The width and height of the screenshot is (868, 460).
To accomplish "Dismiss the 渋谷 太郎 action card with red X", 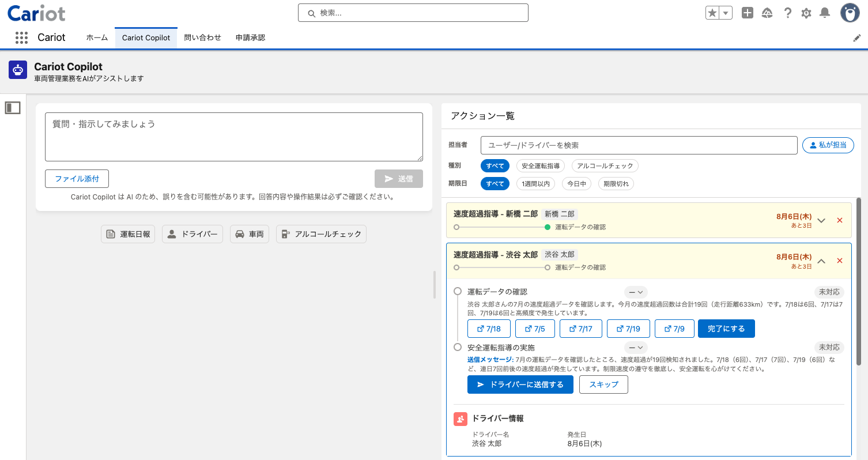I will click(x=840, y=261).
